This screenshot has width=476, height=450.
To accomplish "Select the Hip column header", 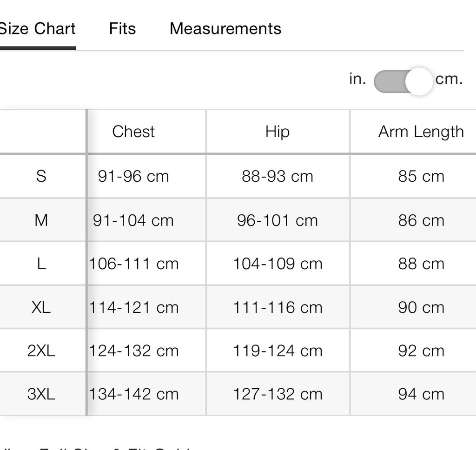I will (278, 132).
